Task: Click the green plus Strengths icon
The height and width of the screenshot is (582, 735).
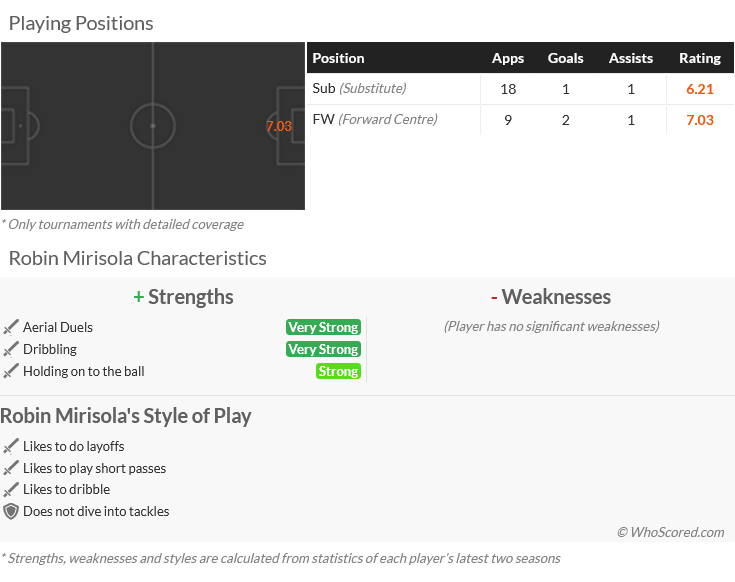Action: pyautogui.click(x=138, y=297)
